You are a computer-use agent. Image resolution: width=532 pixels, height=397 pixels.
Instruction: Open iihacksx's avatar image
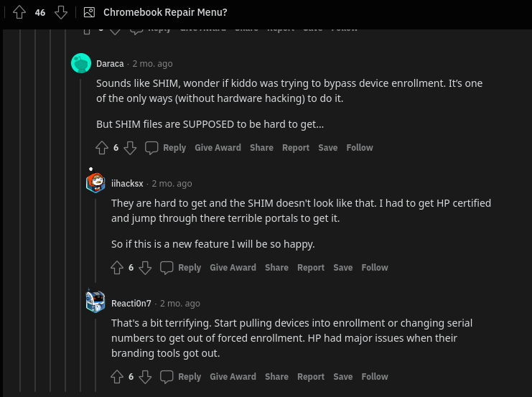pyautogui.click(x=95, y=182)
